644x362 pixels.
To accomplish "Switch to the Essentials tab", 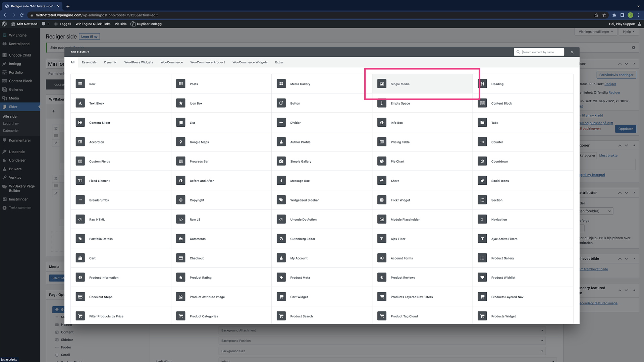I will [x=89, y=62].
